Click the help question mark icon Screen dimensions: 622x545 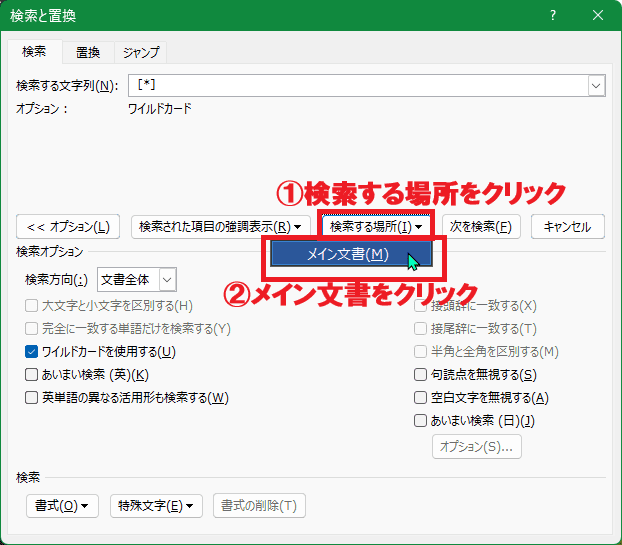[x=553, y=15]
